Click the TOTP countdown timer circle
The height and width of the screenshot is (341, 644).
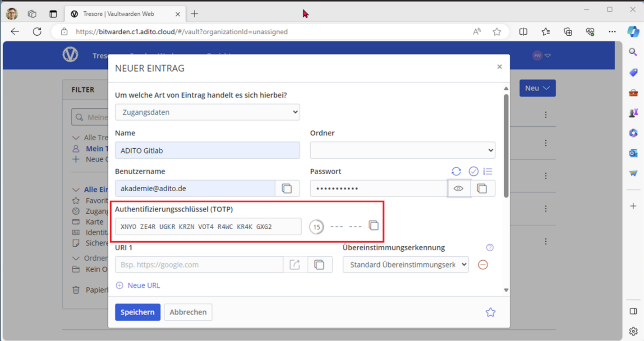316,227
